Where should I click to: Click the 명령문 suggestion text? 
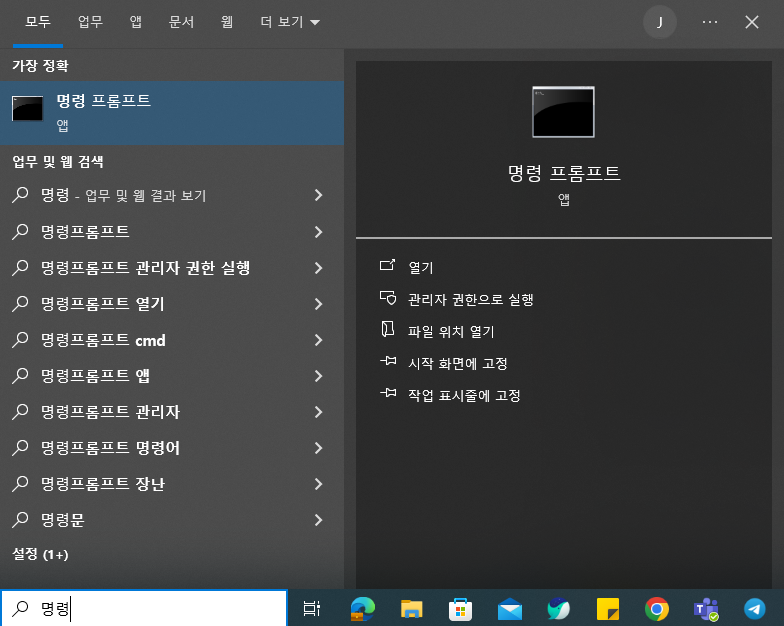coord(62,520)
